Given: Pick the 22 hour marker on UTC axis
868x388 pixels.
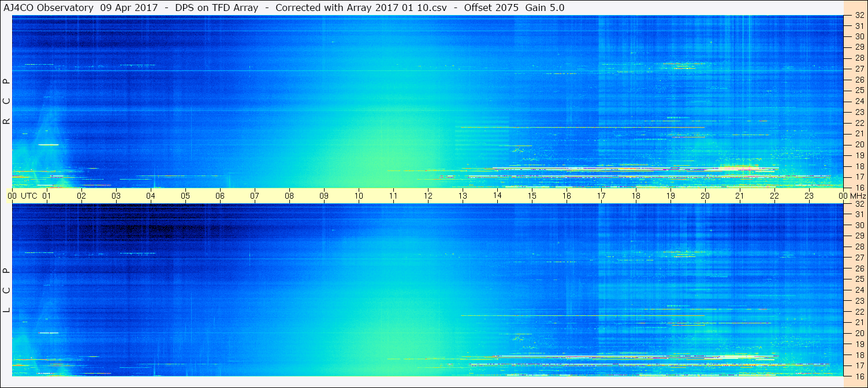Looking at the screenshot, I should pyautogui.click(x=774, y=196).
